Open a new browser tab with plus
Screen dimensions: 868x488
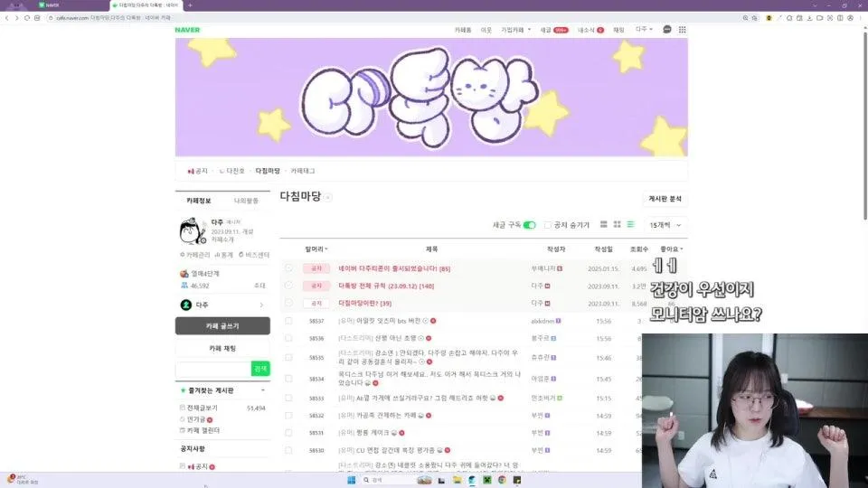190,5
